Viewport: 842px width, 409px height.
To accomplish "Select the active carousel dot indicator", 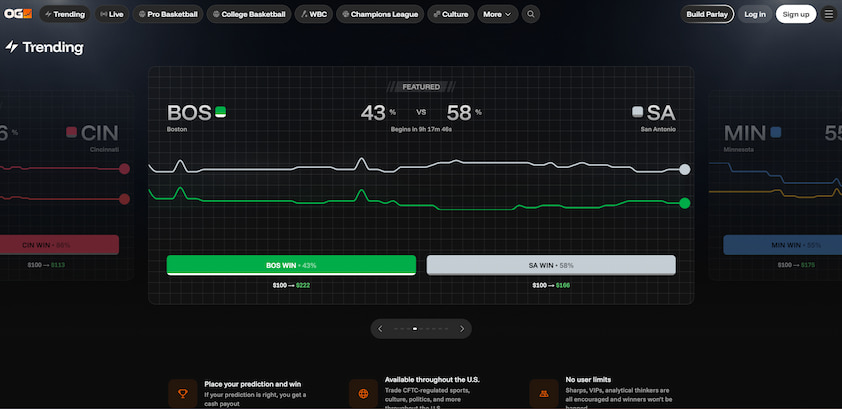I will (415, 328).
